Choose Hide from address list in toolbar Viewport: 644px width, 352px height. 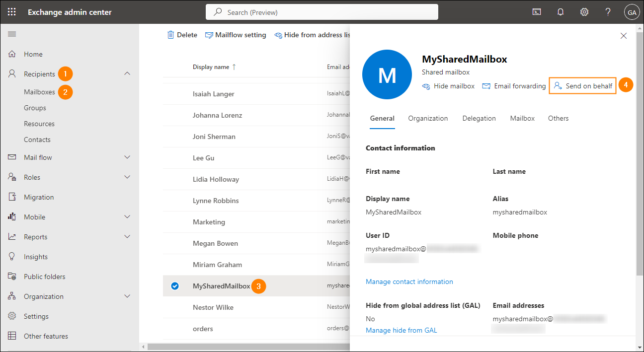(x=312, y=35)
